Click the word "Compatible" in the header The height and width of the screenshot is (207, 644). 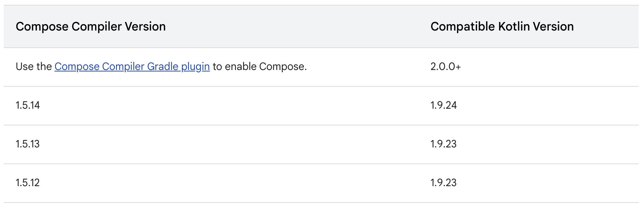(x=463, y=26)
